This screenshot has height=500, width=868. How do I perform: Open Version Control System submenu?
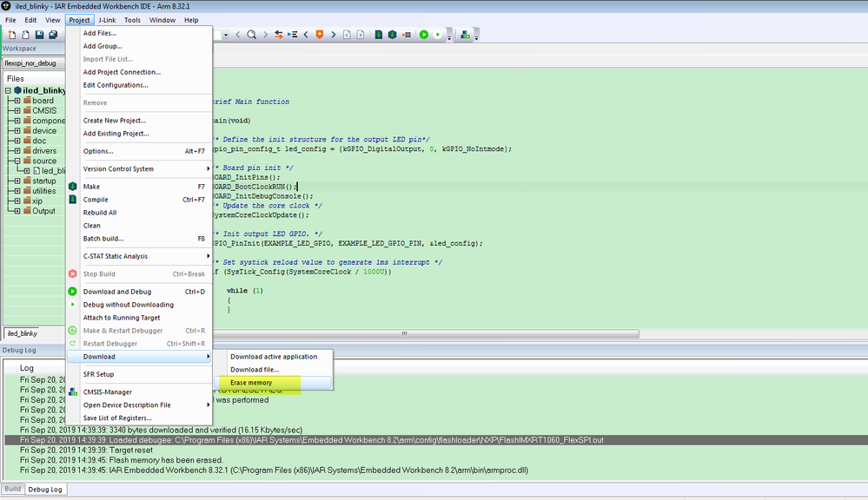(139, 168)
